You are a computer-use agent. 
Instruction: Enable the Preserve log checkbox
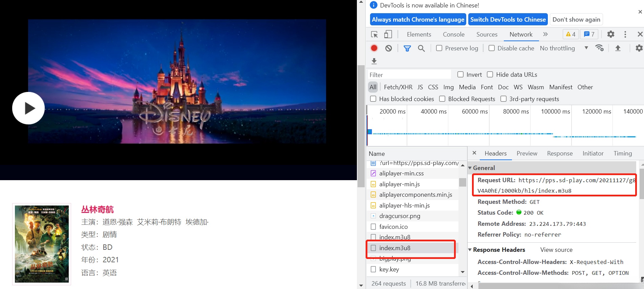[439, 48]
